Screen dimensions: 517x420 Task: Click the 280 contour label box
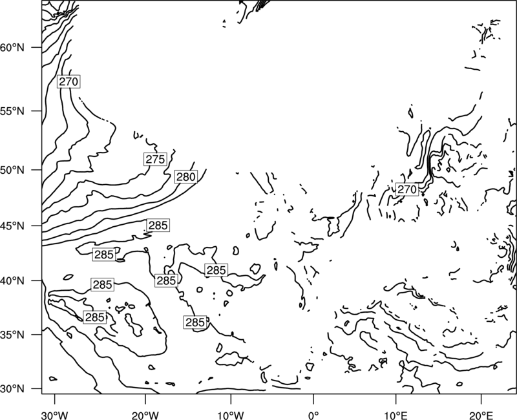pyautogui.click(x=186, y=177)
